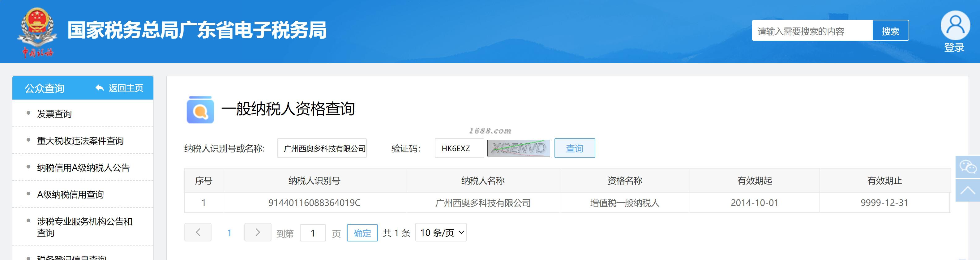
Task: Click the 有效期止 column header
Action: [x=885, y=181]
